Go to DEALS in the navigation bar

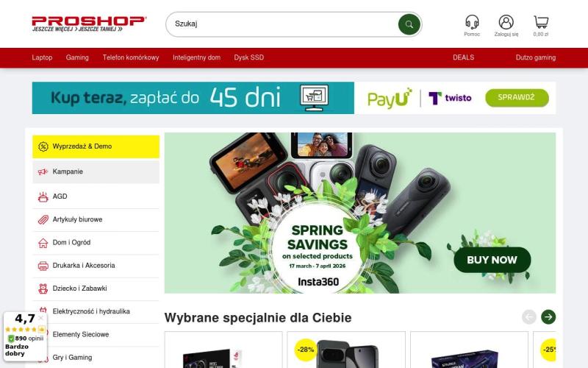tap(464, 57)
